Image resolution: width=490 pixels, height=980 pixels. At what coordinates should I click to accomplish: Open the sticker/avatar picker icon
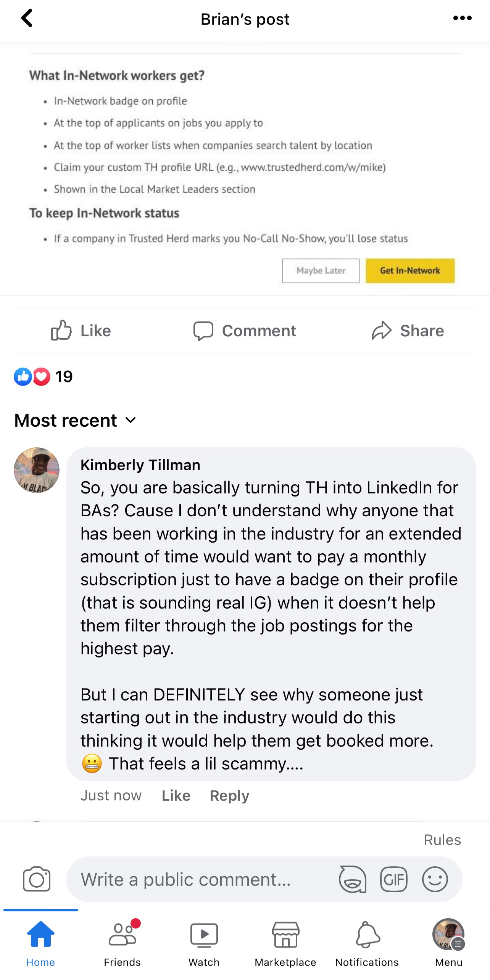point(352,879)
